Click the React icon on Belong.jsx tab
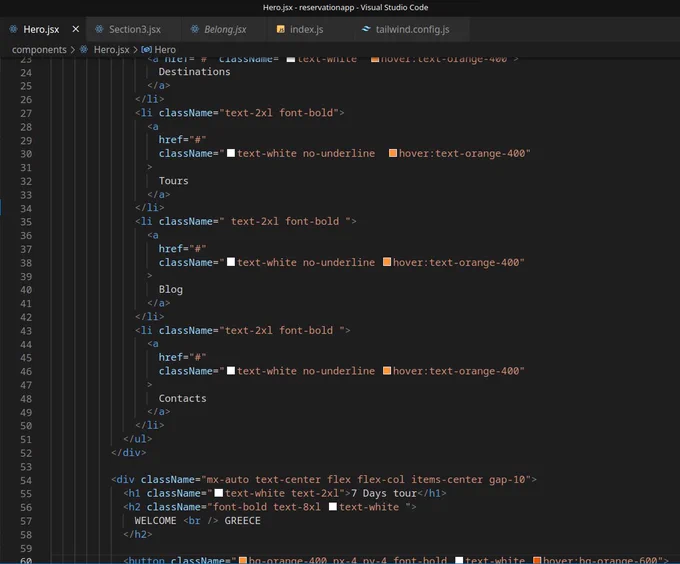This screenshot has width=680, height=564. [195, 29]
